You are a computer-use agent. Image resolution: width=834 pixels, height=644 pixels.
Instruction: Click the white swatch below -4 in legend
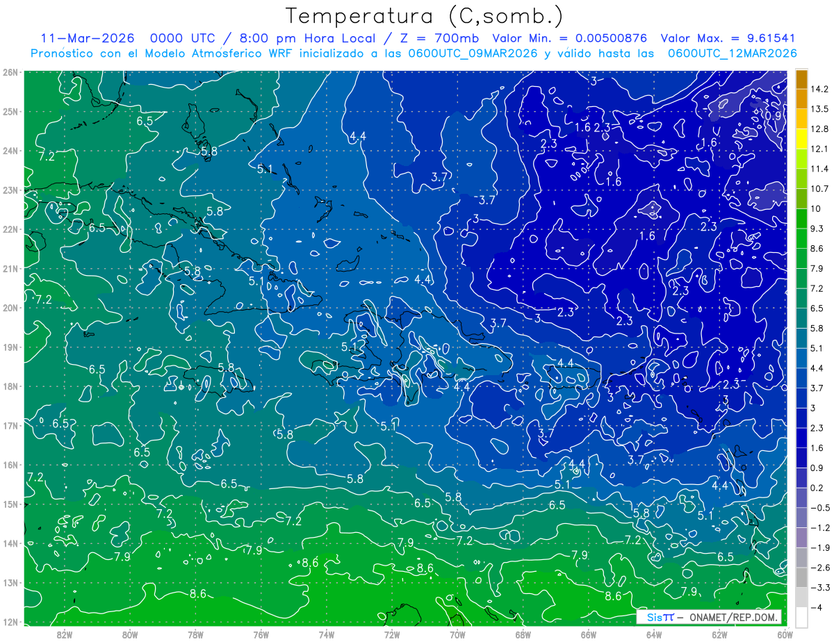pos(801,616)
